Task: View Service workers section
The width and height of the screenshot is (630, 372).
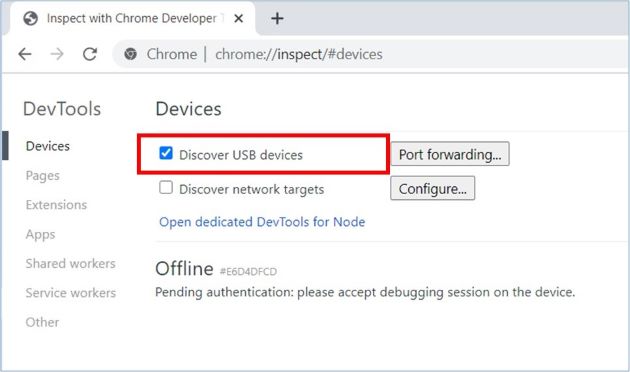Action: 71,293
